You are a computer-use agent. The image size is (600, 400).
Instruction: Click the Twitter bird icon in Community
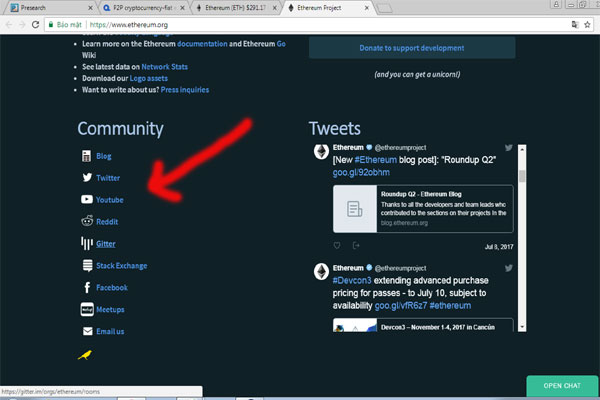(87, 177)
